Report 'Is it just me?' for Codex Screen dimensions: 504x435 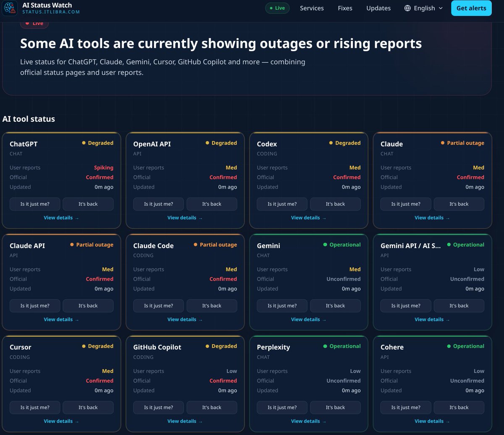tap(282, 204)
